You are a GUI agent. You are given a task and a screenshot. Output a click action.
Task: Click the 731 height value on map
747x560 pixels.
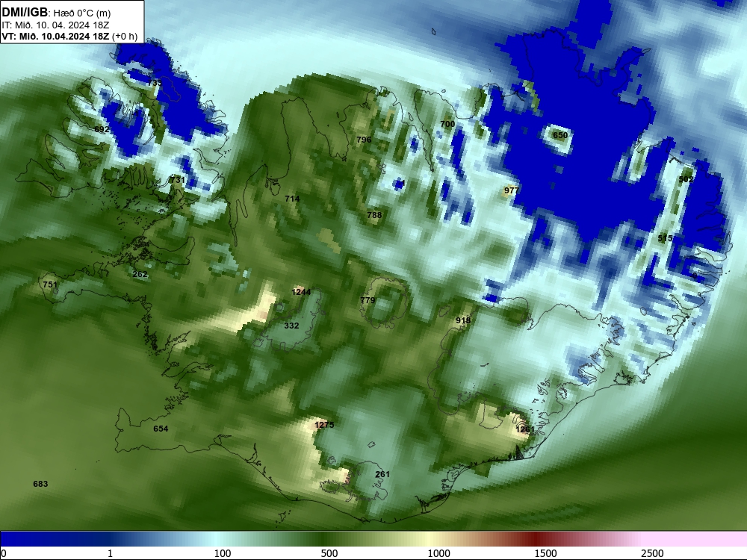tap(177, 180)
